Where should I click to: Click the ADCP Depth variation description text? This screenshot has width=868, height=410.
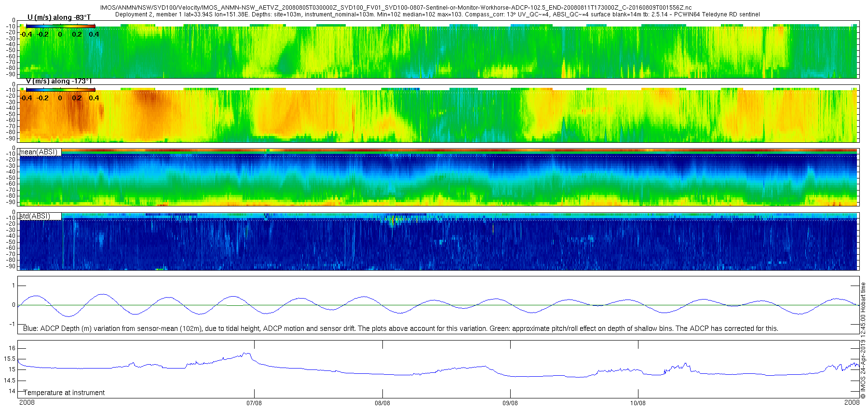click(x=400, y=328)
